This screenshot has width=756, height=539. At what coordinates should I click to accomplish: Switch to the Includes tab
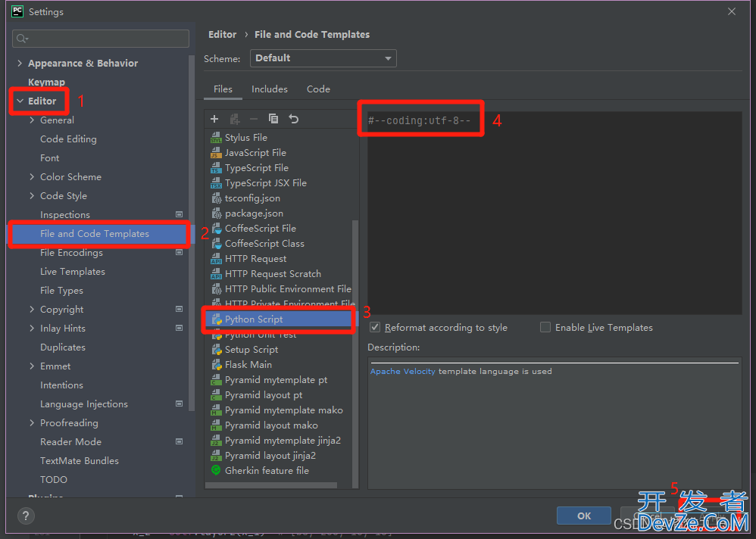click(270, 89)
